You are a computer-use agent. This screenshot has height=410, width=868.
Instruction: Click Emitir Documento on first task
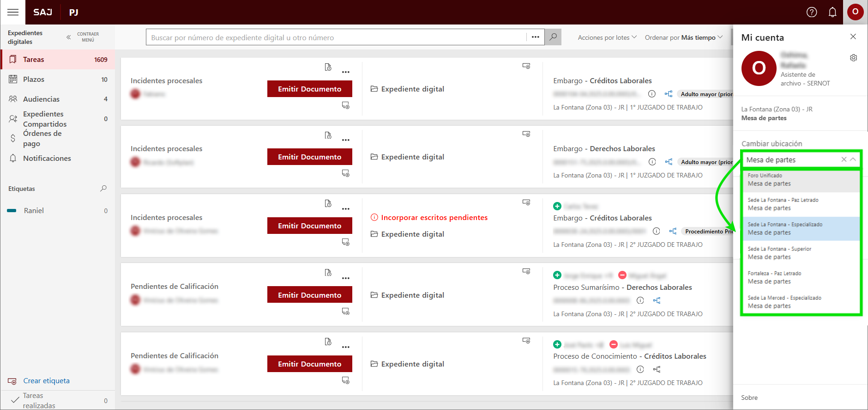point(309,89)
